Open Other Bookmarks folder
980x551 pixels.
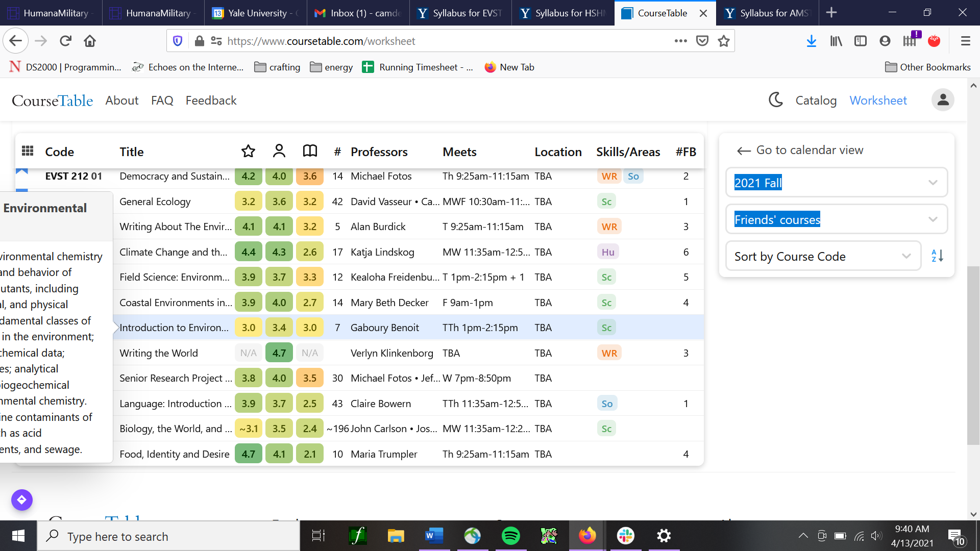point(927,67)
